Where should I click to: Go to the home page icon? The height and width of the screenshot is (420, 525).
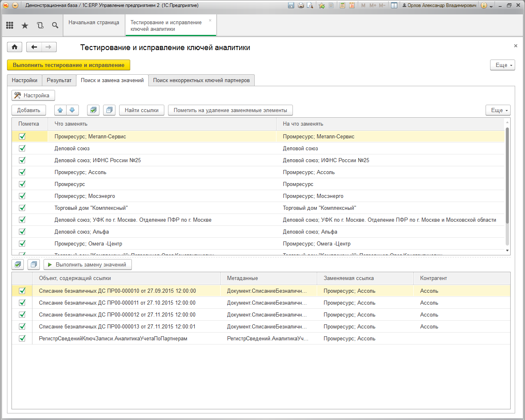pos(15,47)
